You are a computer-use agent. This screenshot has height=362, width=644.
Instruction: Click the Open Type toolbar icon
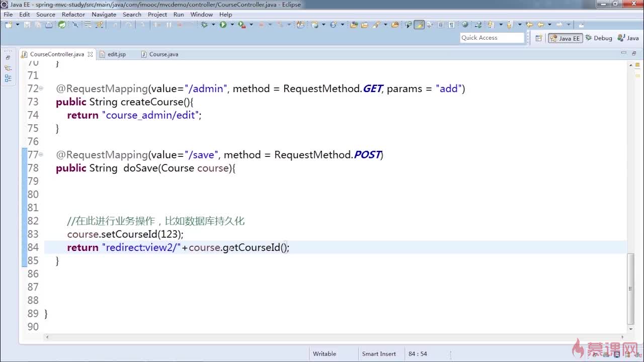(353, 25)
